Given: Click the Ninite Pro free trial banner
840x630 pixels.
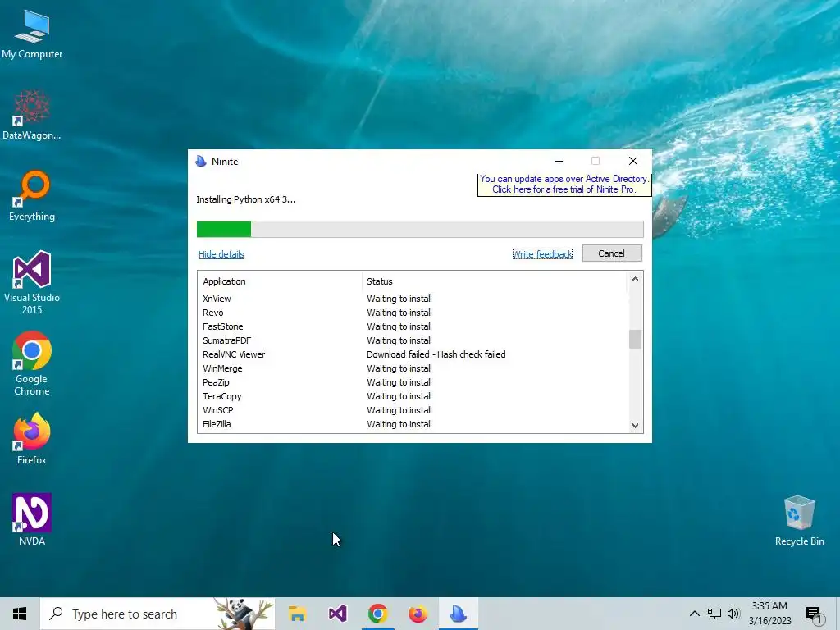Looking at the screenshot, I should click(x=564, y=185).
